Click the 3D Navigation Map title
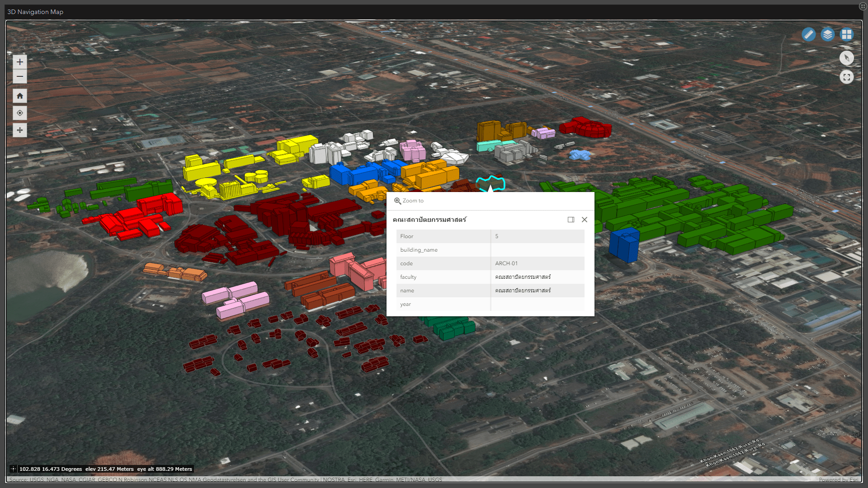The height and width of the screenshot is (488, 868). pyautogui.click(x=35, y=12)
